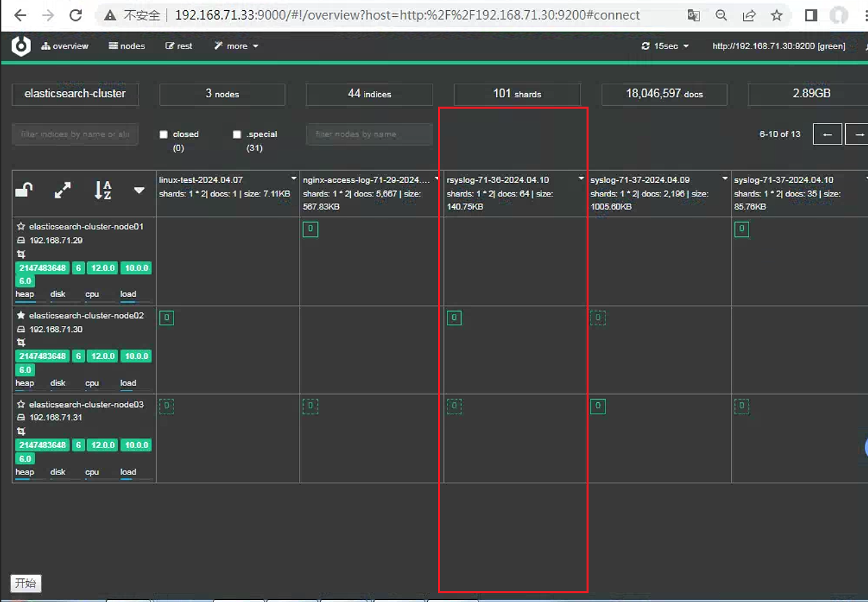Reload the page in the browser
868x602 pixels.
[x=76, y=15]
